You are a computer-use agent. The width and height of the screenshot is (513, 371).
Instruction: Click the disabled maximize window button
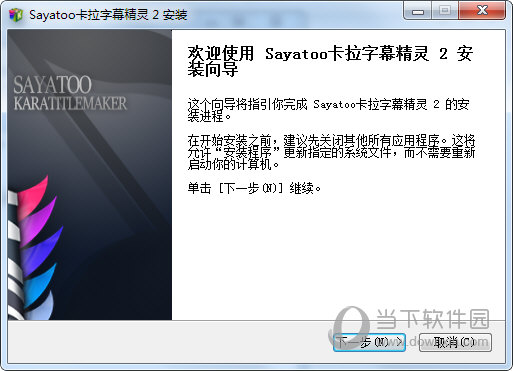click(445, 11)
